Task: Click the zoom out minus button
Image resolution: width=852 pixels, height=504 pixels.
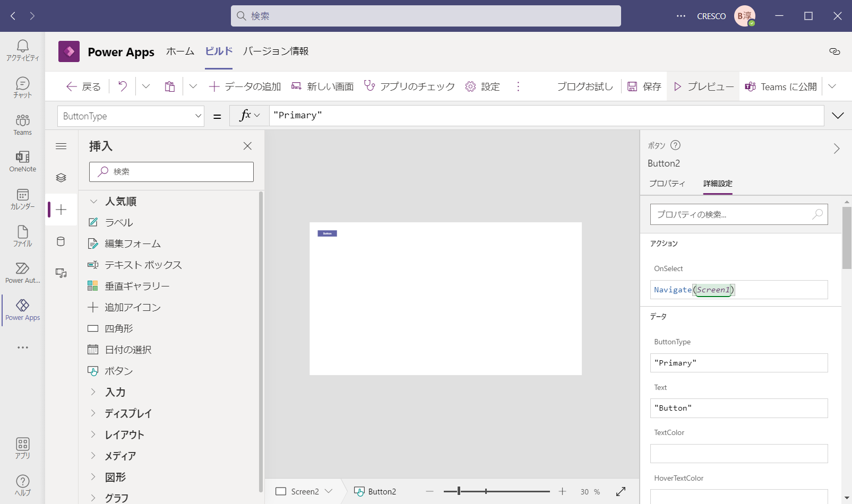Action: click(x=429, y=492)
